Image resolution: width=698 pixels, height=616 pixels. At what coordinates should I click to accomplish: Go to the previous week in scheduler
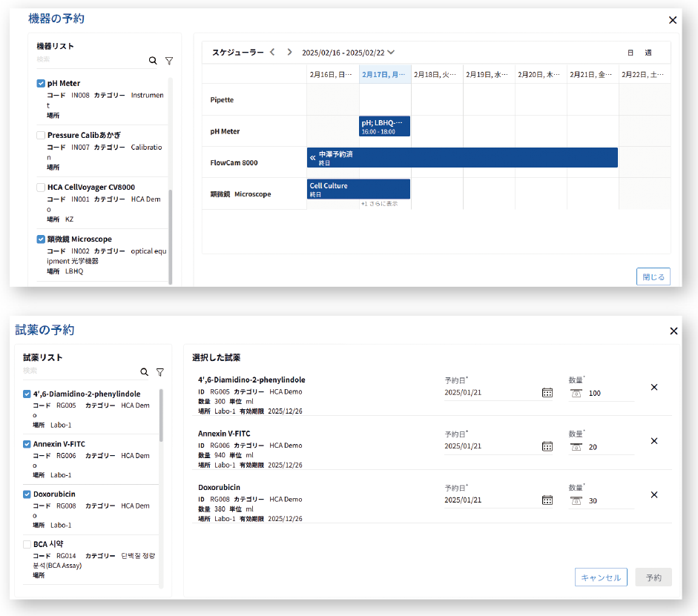click(272, 52)
